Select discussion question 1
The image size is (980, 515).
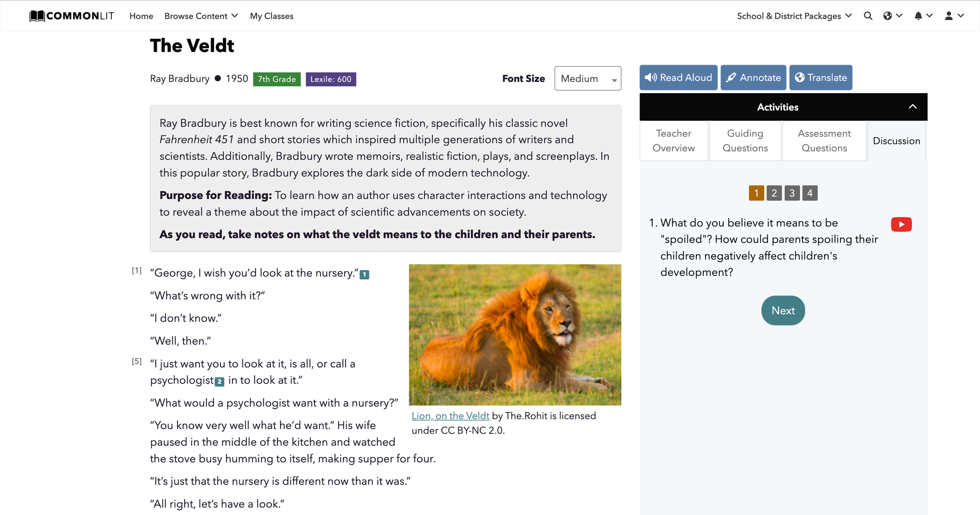(756, 193)
